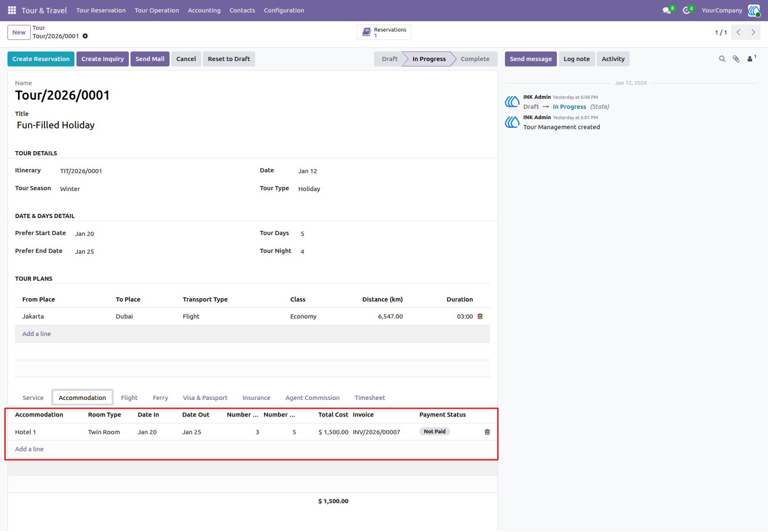Click the Tour breadcrumb link
Image resolution: width=768 pixels, height=532 pixels.
39,28
